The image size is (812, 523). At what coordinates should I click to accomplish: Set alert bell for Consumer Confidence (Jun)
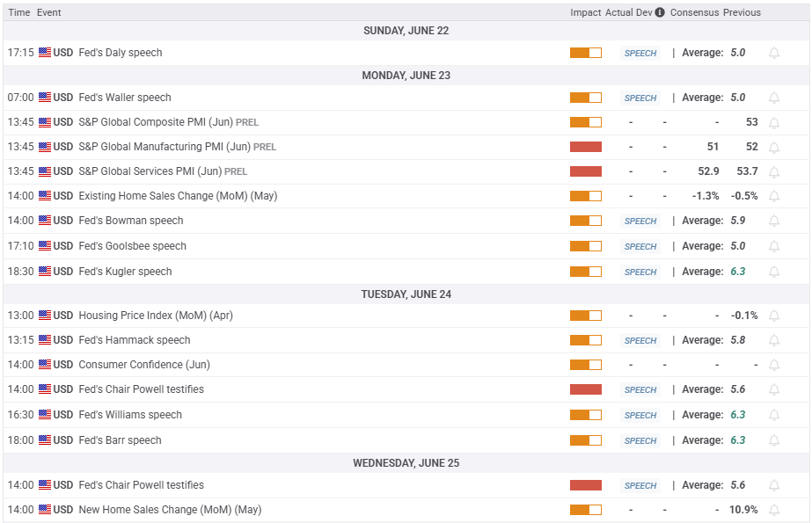click(x=773, y=365)
